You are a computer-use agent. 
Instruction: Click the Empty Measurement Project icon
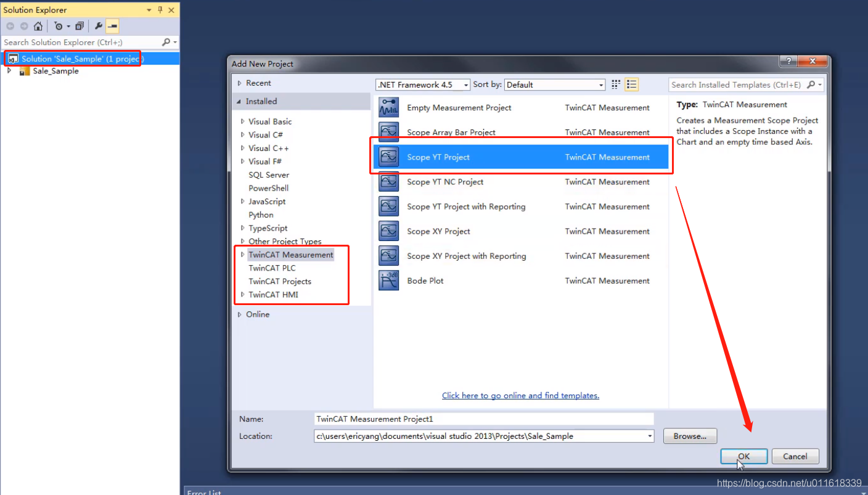tap(389, 108)
